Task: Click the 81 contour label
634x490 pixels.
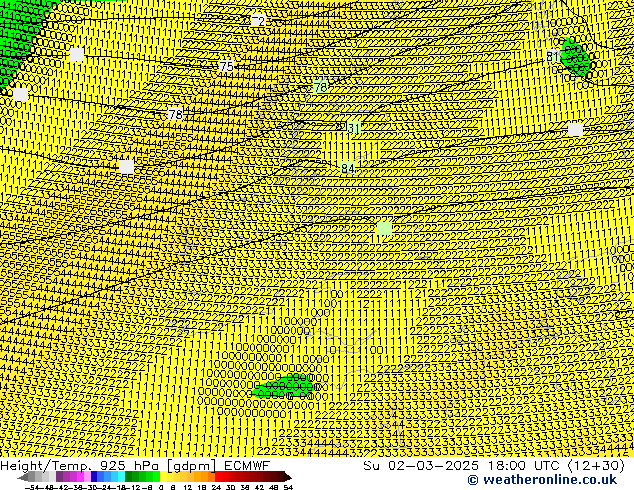Action: click(x=553, y=56)
